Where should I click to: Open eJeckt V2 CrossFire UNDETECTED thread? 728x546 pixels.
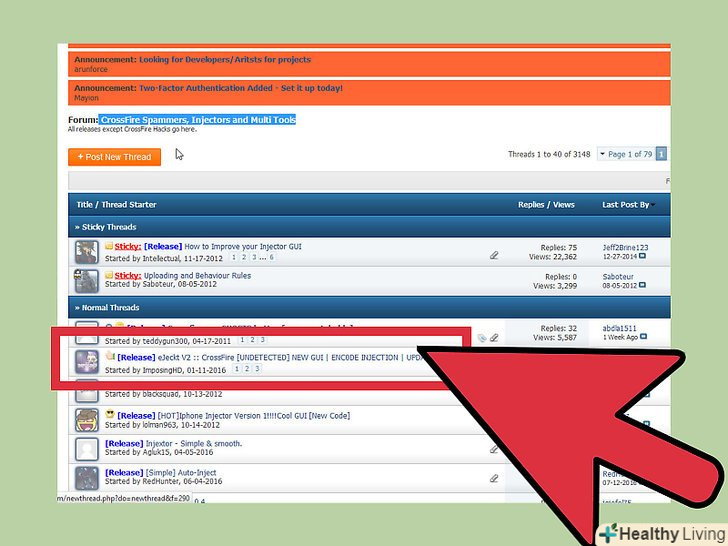click(x=290, y=358)
